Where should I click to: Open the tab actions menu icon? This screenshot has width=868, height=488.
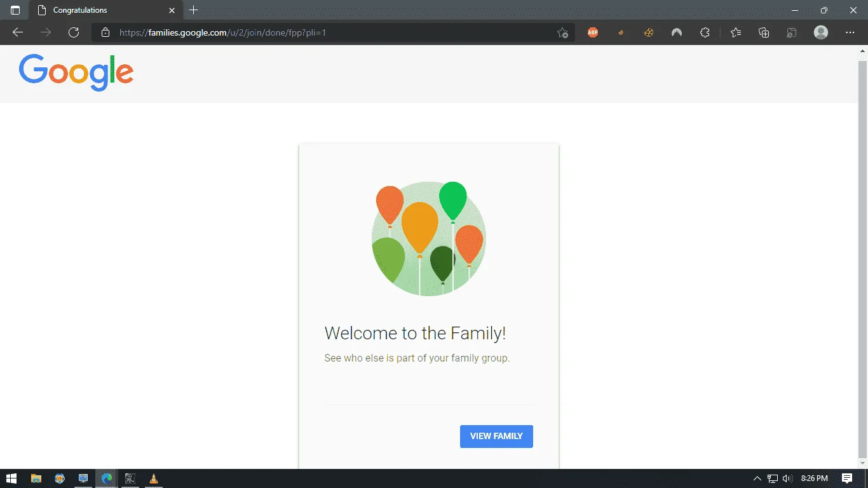tap(15, 10)
